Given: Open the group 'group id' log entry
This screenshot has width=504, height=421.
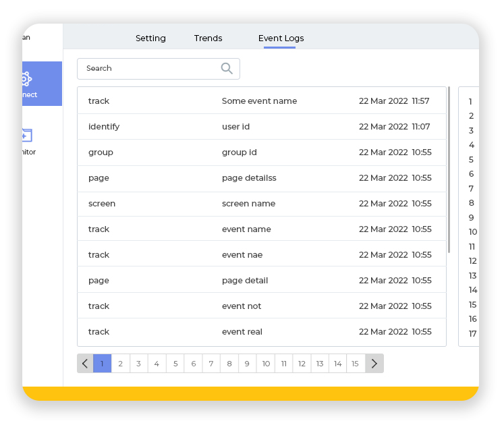Looking at the screenshot, I should [x=261, y=152].
